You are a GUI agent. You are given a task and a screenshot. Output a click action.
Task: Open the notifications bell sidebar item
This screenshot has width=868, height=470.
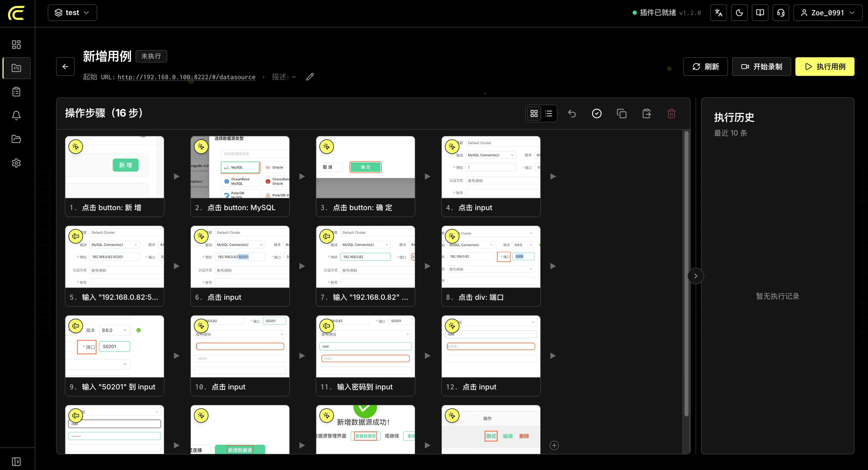coord(16,116)
